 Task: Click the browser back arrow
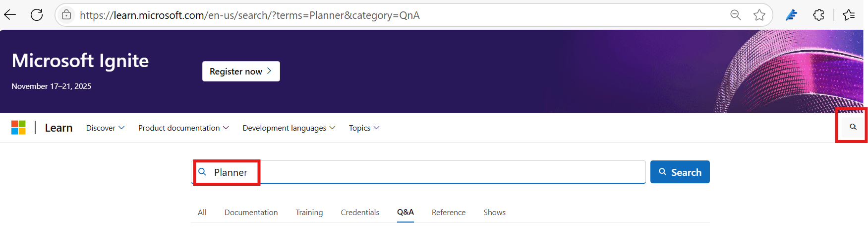point(10,15)
